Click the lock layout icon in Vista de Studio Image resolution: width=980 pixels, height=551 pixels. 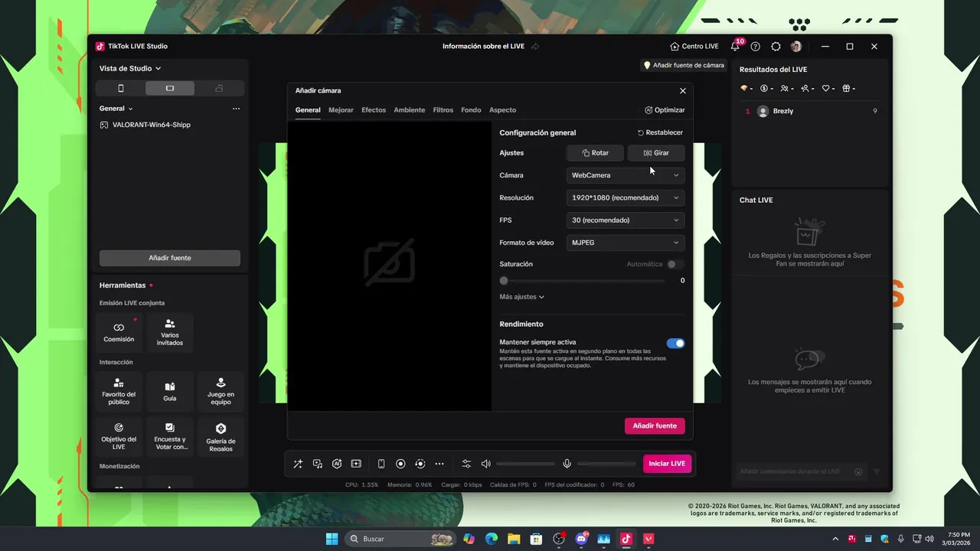219,89
